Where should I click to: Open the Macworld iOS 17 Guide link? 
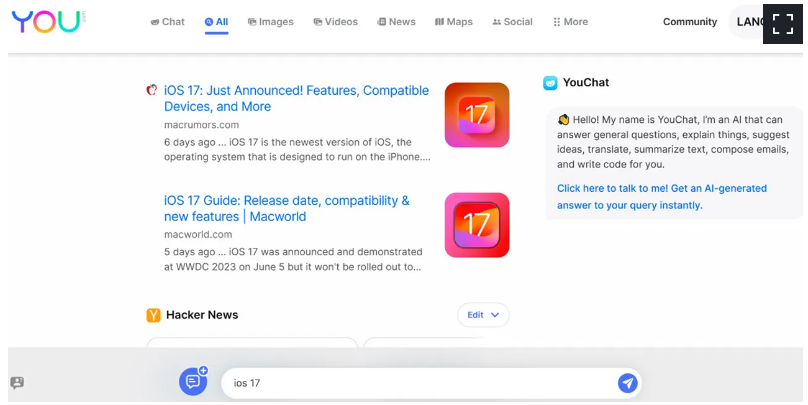287,208
